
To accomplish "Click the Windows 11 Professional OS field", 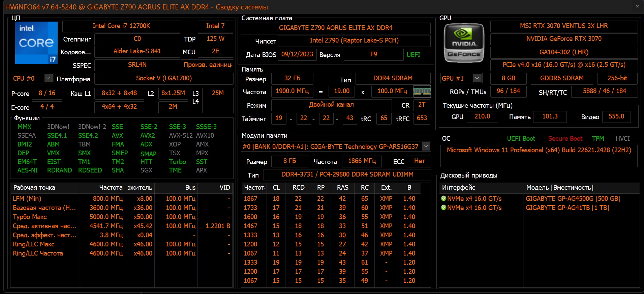I will point(539,150).
